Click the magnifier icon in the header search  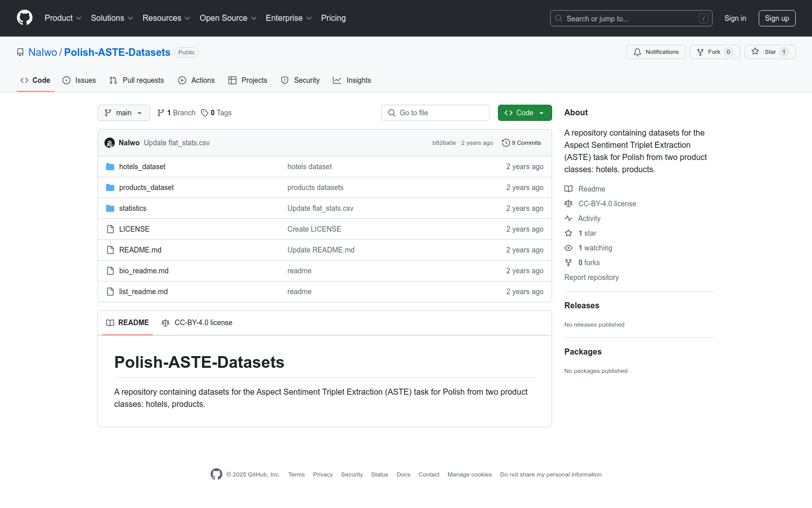559,18
